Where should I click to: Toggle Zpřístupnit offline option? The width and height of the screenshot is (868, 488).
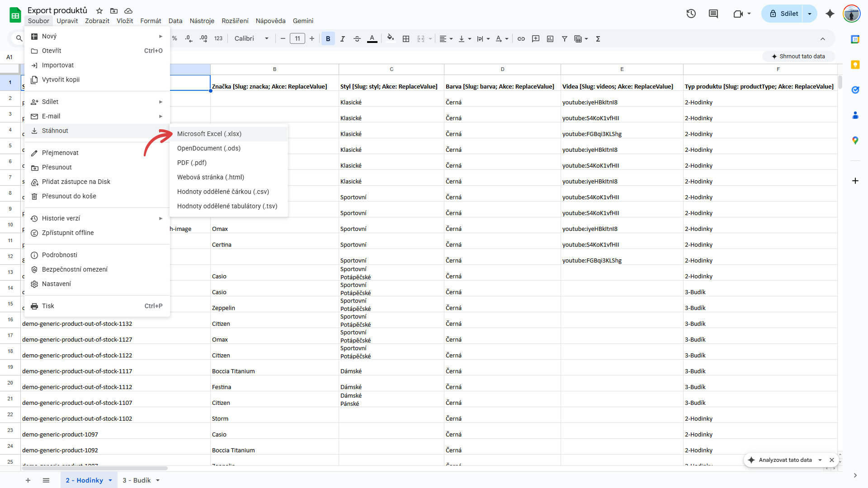pyautogui.click(x=68, y=233)
